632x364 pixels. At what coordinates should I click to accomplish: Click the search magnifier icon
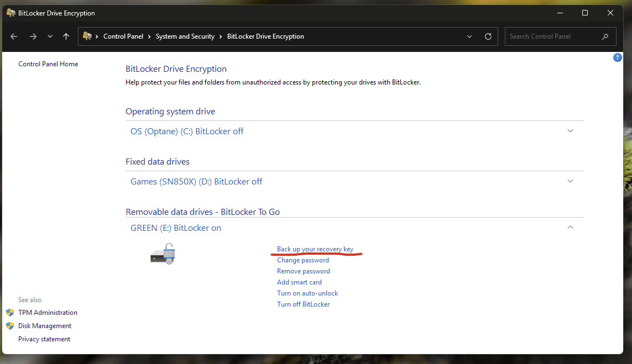coord(605,36)
